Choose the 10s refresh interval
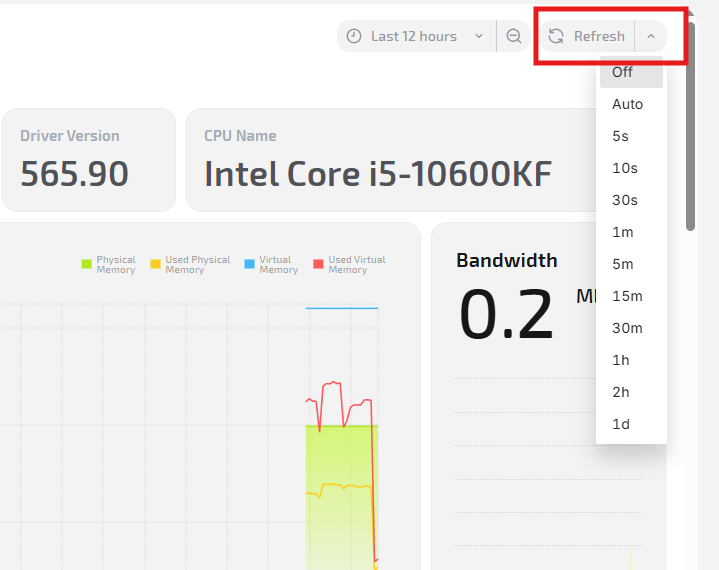 coord(624,168)
